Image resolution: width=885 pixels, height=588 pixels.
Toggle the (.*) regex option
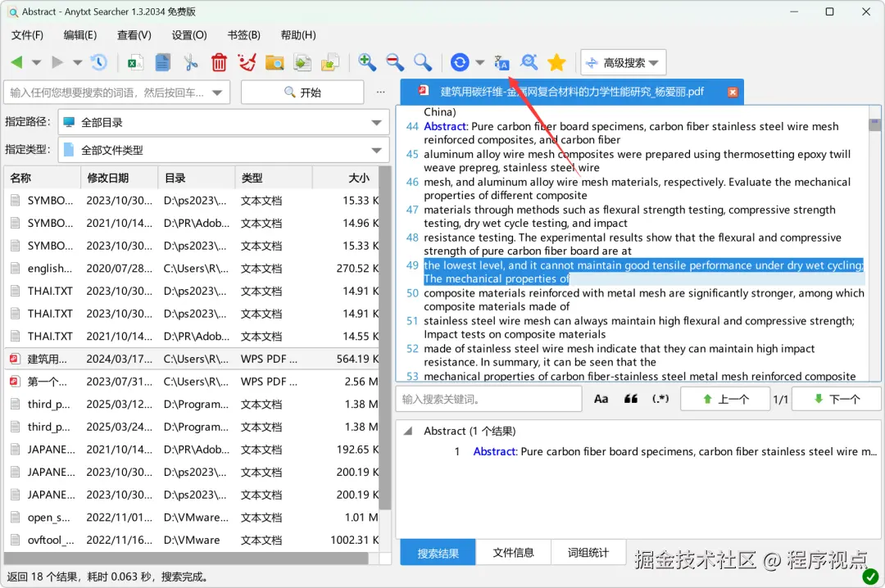click(x=660, y=399)
